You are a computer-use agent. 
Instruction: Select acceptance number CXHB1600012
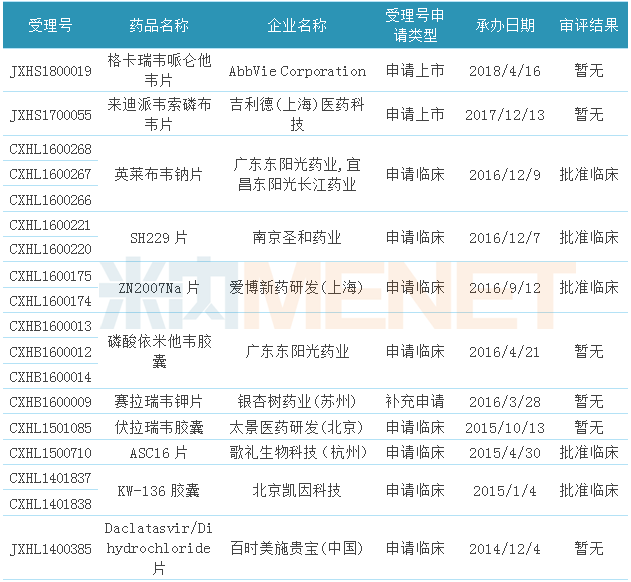tap(50, 352)
